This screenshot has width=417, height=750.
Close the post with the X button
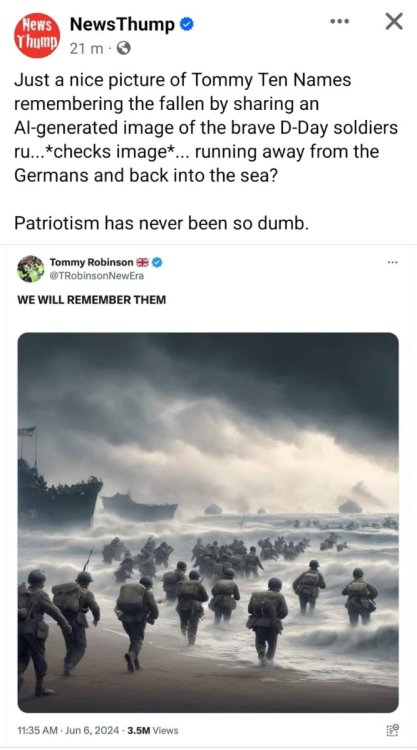(394, 22)
